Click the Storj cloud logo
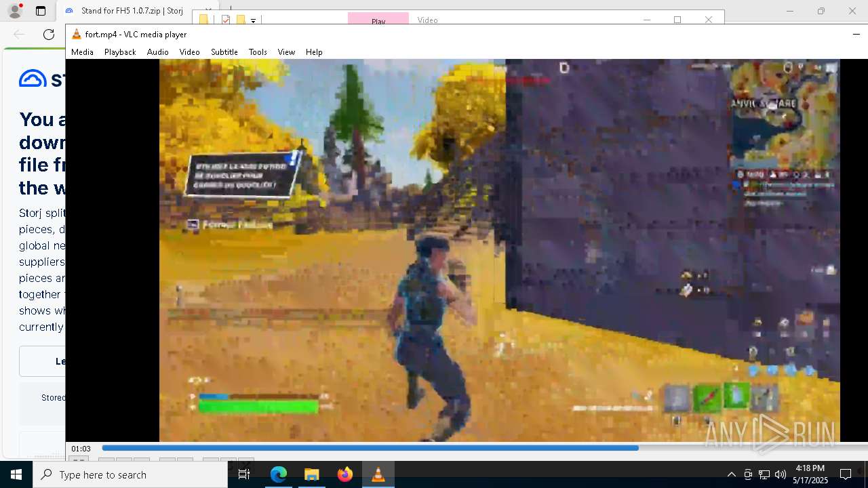Image resolution: width=868 pixels, height=488 pixels. tap(32, 79)
